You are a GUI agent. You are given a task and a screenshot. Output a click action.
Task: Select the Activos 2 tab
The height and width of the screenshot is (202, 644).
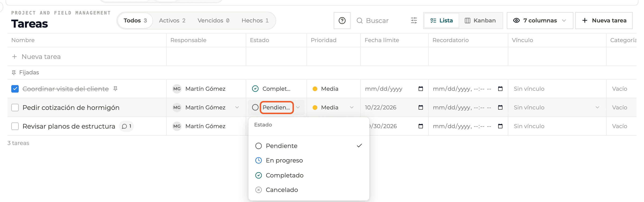pos(172,21)
